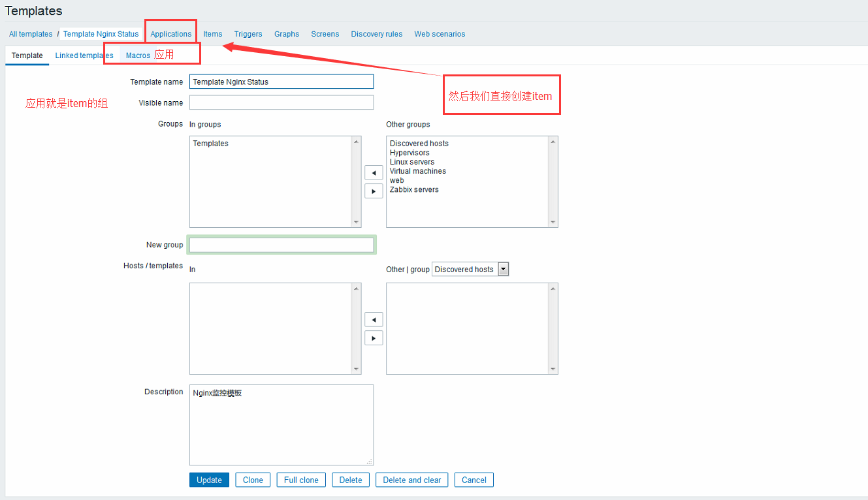Open Web scenarios tab
This screenshot has height=500, width=868.
pos(440,34)
